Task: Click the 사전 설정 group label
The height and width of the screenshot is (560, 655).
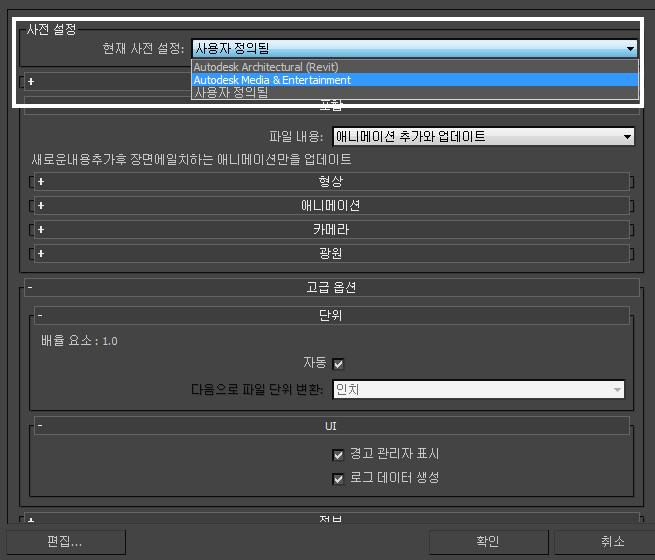Action: pos(51,29)
